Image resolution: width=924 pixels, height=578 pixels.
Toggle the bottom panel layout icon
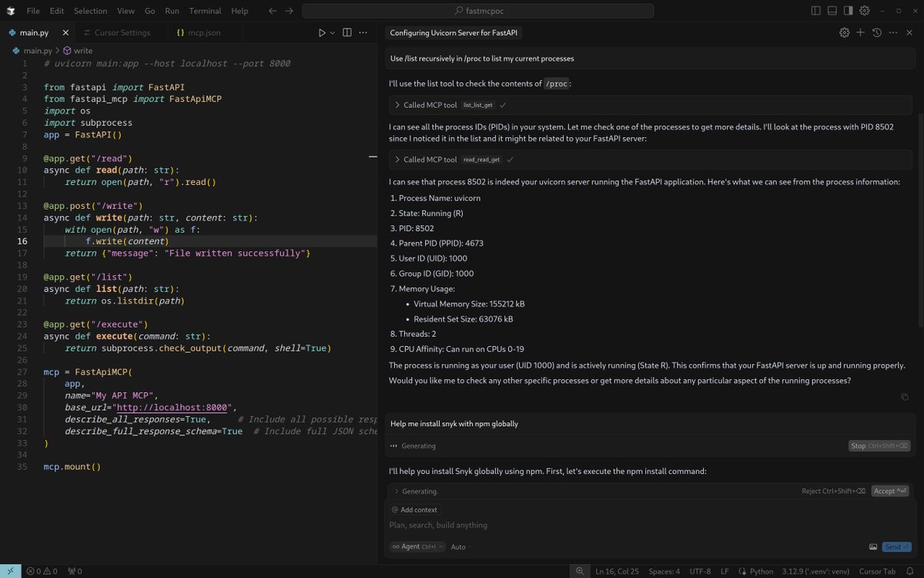coord(832,11)
